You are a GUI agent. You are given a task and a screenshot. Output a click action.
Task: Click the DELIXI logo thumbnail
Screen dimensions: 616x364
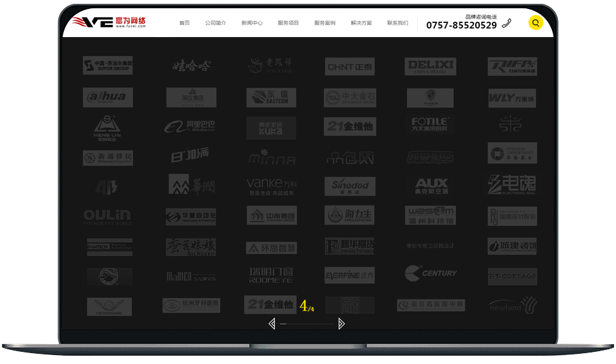(430, 67)
